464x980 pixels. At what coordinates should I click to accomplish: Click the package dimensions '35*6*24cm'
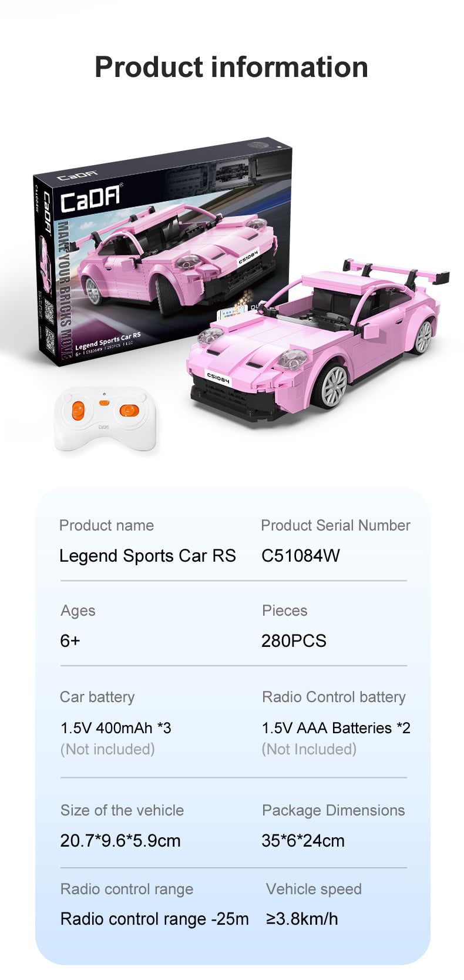pyautogui.click(x=303, y=841)
